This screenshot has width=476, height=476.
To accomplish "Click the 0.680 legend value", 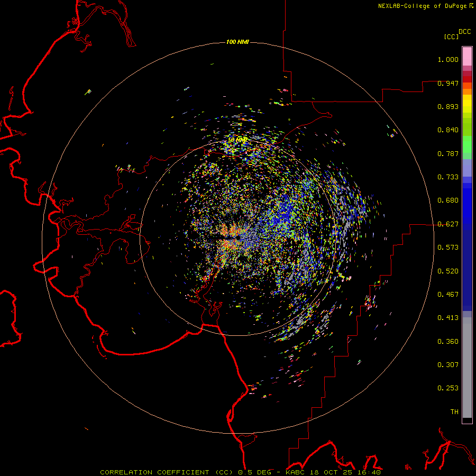I will [x=448, y=200].
